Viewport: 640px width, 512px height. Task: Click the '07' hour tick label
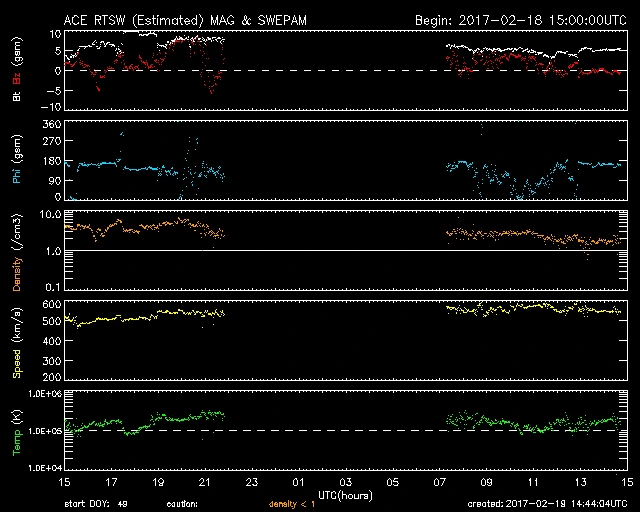tap(439, 482)
